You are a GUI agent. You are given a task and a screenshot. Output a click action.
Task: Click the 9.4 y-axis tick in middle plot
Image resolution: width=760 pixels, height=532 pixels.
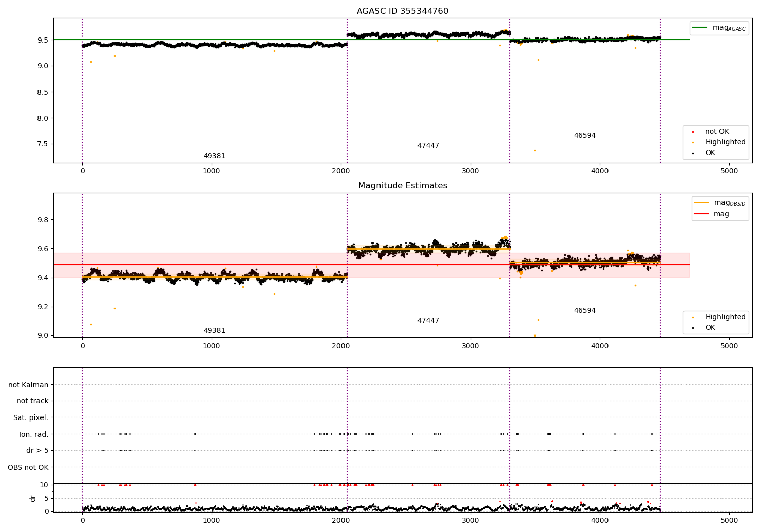pos(42,278)
